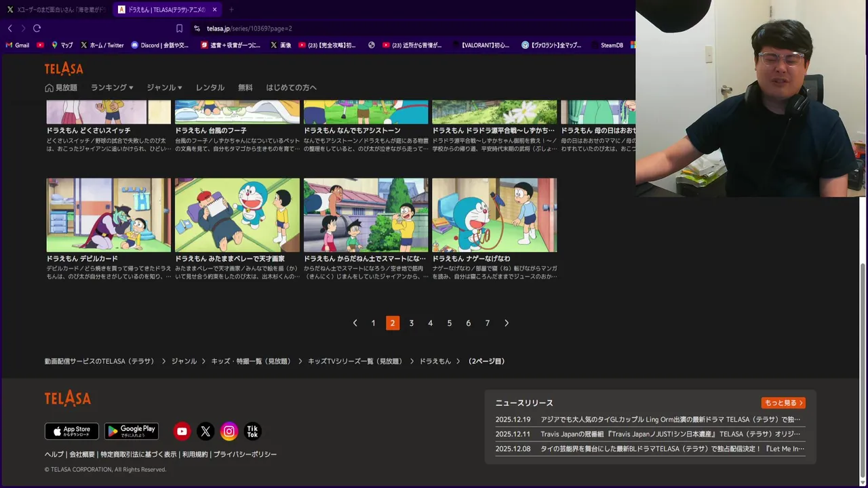868x488 pixels.
Task: Open the globe icon bookmark
Action: pos(372,45)
